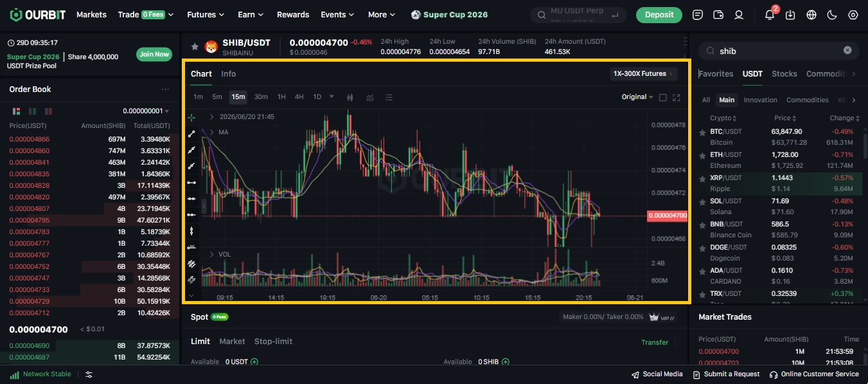Open the wallet icon in header

click(718, 15)
